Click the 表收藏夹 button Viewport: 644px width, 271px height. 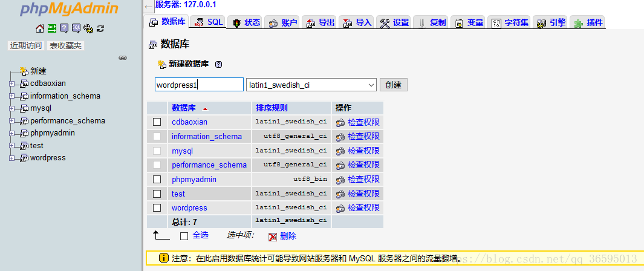click(x=66, y=45)
